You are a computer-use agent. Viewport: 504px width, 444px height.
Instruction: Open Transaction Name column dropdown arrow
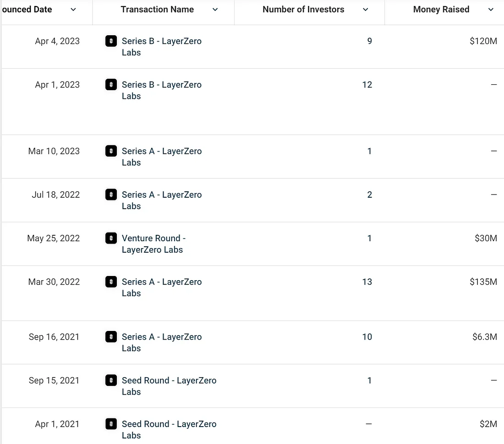[x=215, y=10]
